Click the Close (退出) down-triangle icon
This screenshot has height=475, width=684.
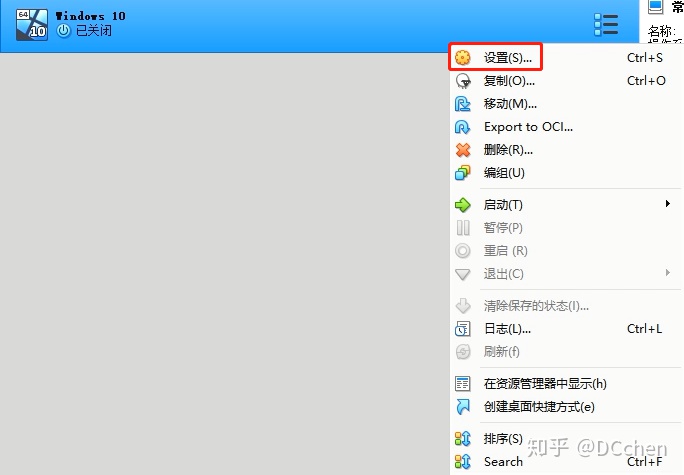(x=462, y=274)
